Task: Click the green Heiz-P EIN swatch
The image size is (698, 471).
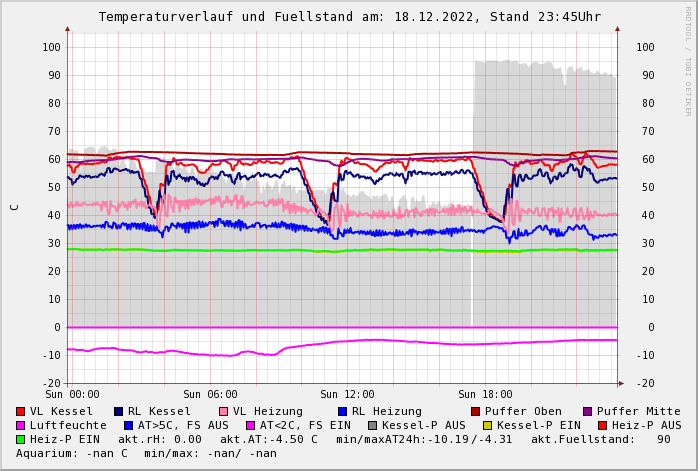Action: 21,439
